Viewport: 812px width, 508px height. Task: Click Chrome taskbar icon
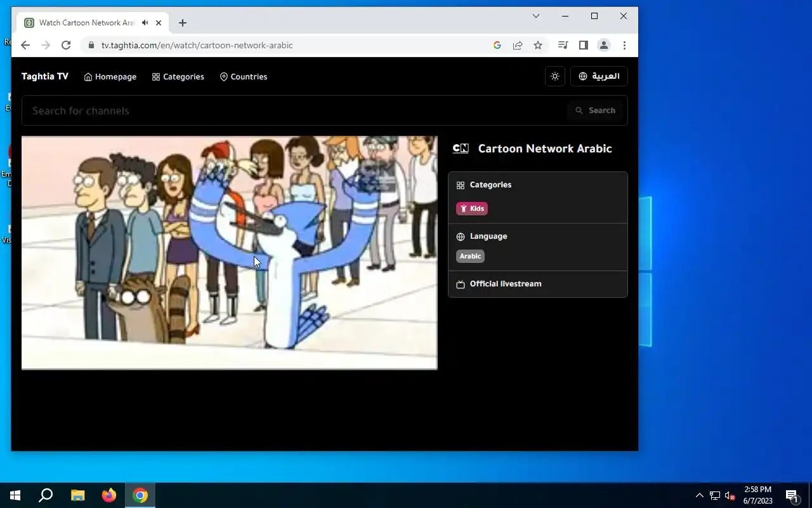coord(140,495)
